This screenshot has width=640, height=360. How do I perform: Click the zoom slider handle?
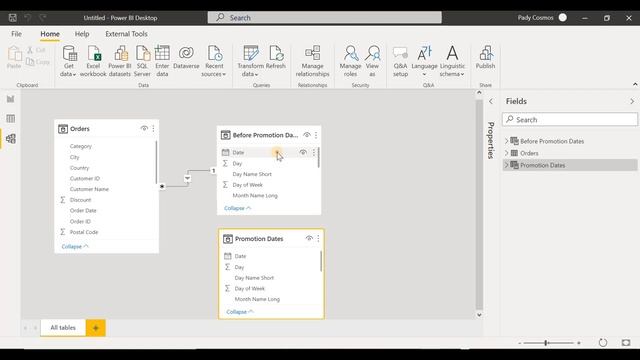(546, 343)
